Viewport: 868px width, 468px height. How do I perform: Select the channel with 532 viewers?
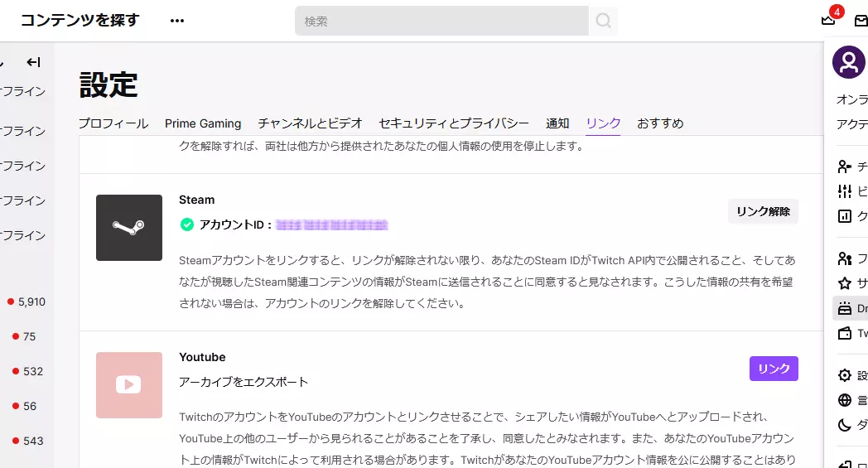point(27,372)
